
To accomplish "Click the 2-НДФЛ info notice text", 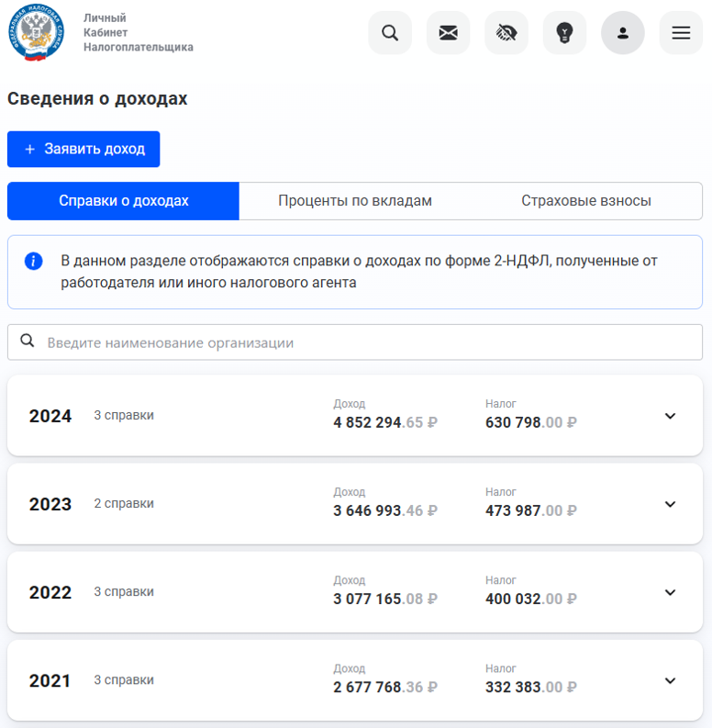I will (359, 272).
